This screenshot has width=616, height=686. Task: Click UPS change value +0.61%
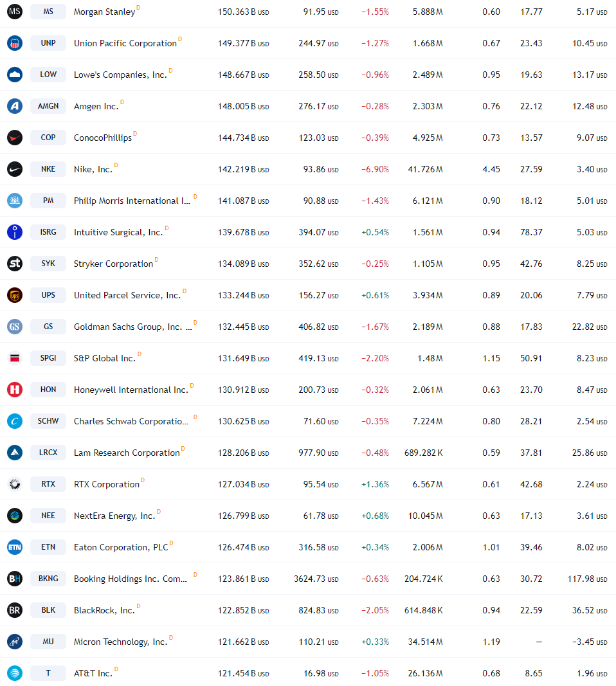[x=375, y=295]
